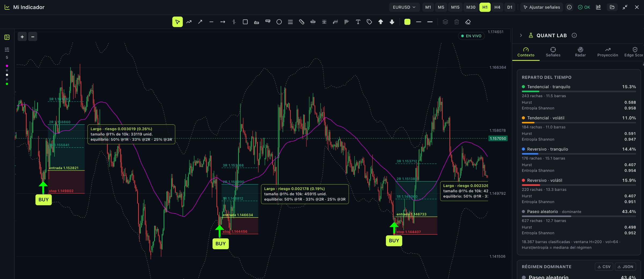
Task: Click the trash delete drawing icon
Action: [457, 22]
